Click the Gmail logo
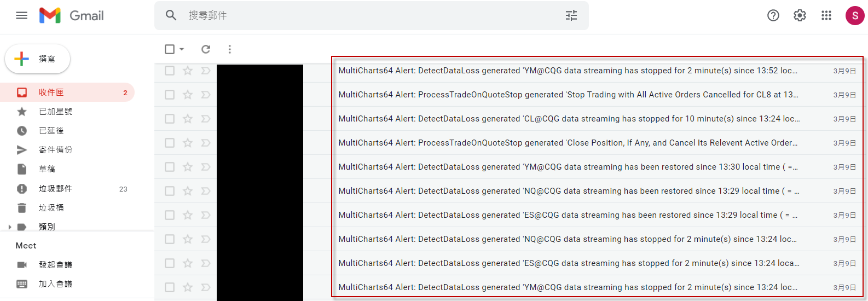This screenshot has width=868, height=301. [x=72, y=15]
